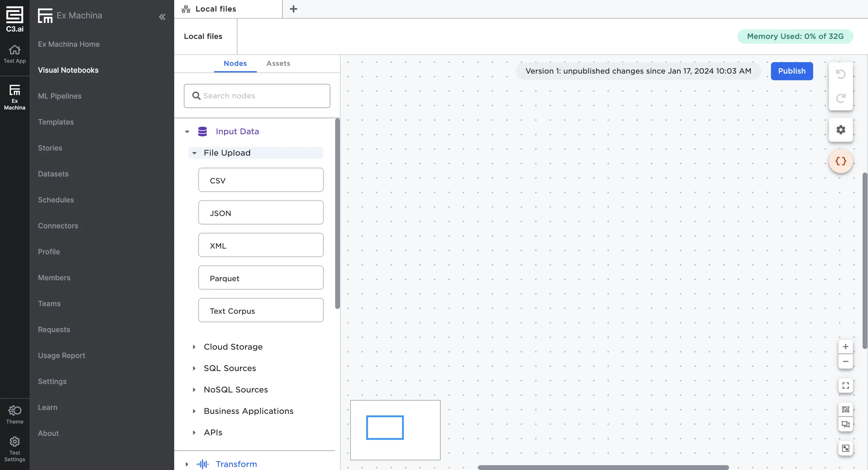Open ML Pipelines in sidebar
This screenshot has width=868, height=470.
(60, 96)
